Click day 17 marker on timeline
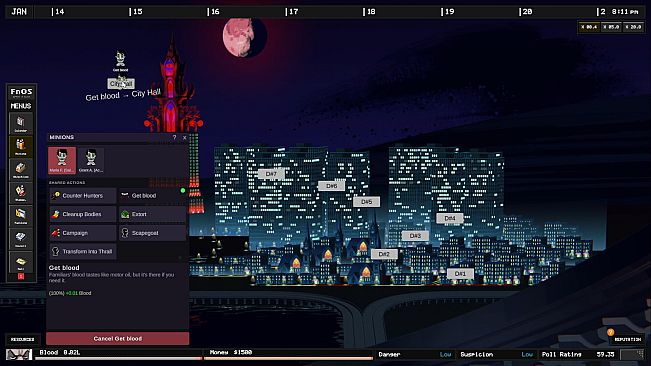 coord(292,12)
